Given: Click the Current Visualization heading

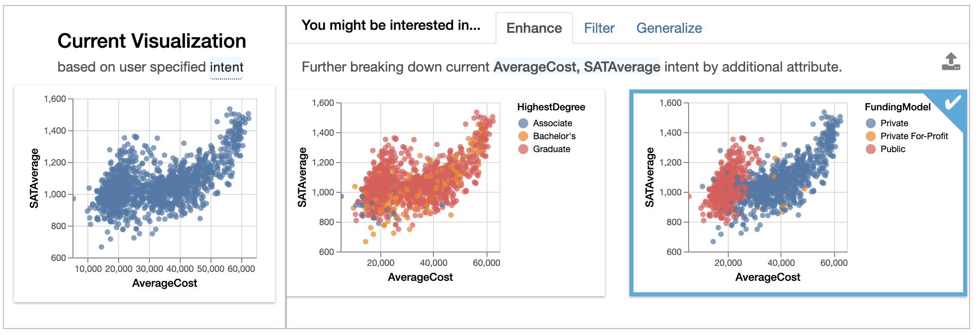Looking at the screenshot, I should point(152,41).
